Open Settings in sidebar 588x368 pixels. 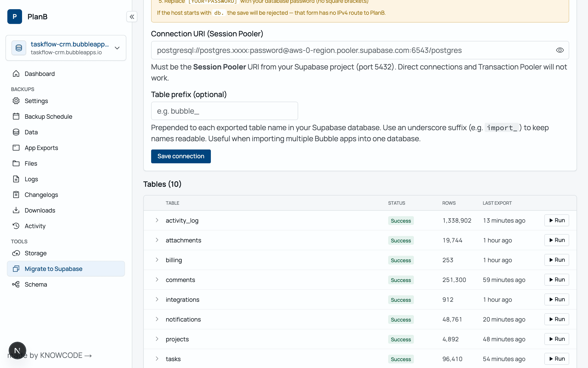pos(66,101)
